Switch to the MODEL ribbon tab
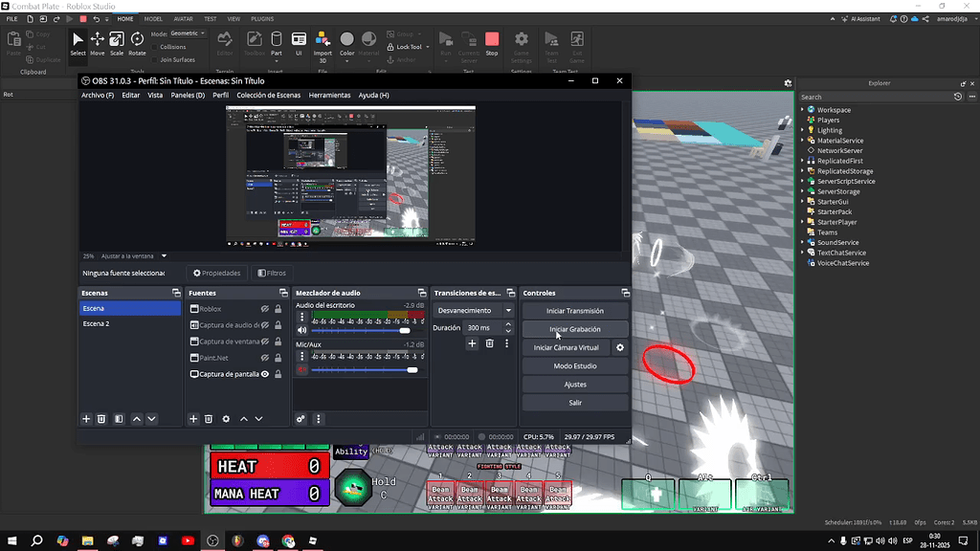The width and height of the screenshot is (980, 551). [x=153, y=18]
